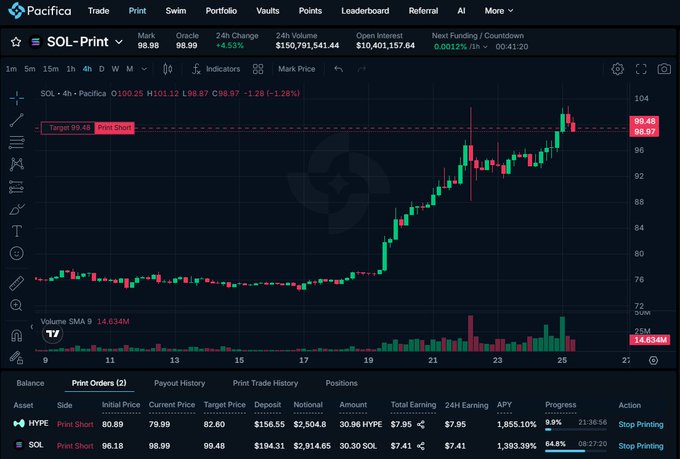Select the ruler measure tool

pos(16,283)
